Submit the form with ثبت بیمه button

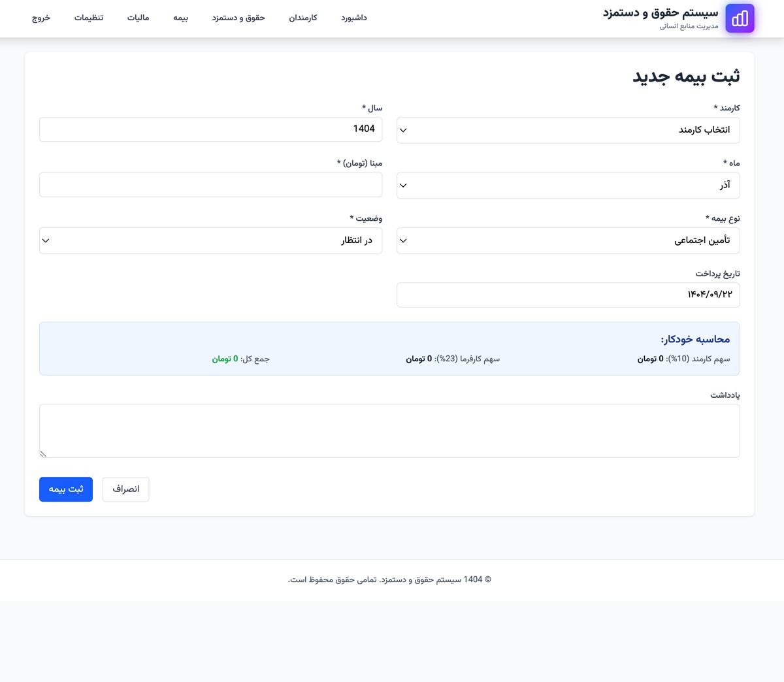click(x=65, y=489)
